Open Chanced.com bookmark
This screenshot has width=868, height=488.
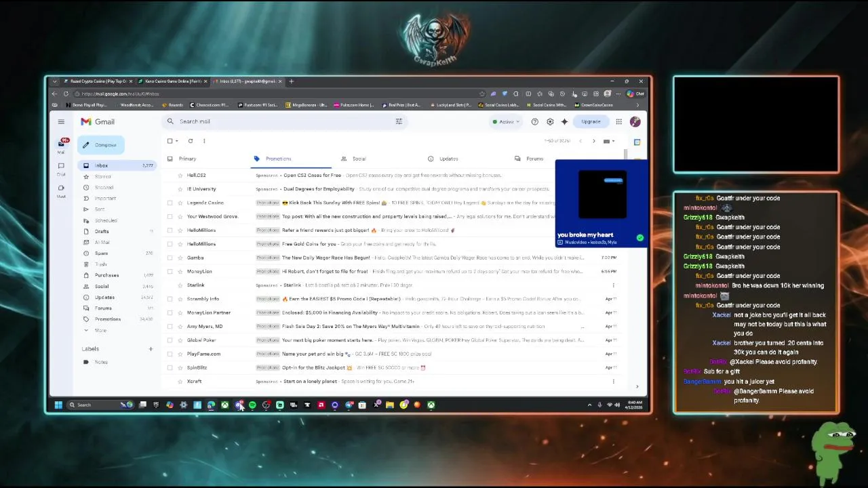pyautogui.click(x=209, y=105)
